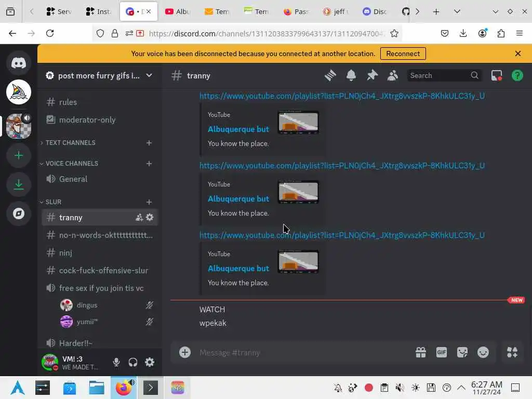532x399 pixels.
Task: Add a server with the plus icon
Action: coord(19,155)
